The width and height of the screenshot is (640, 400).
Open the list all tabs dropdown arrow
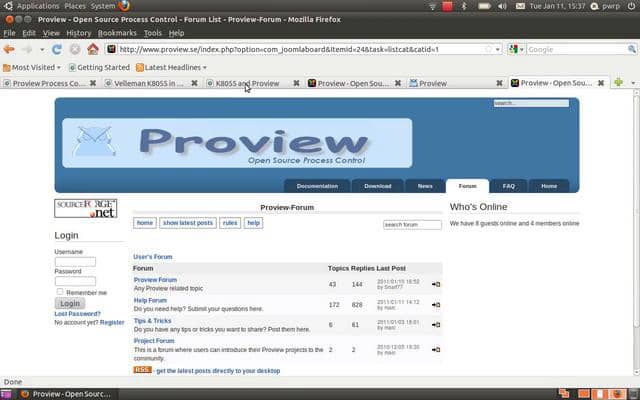coord(633,83)
